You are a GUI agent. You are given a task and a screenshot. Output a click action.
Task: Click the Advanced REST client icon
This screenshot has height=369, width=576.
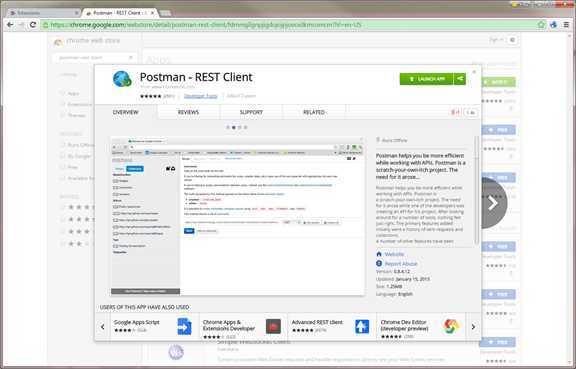362,326
